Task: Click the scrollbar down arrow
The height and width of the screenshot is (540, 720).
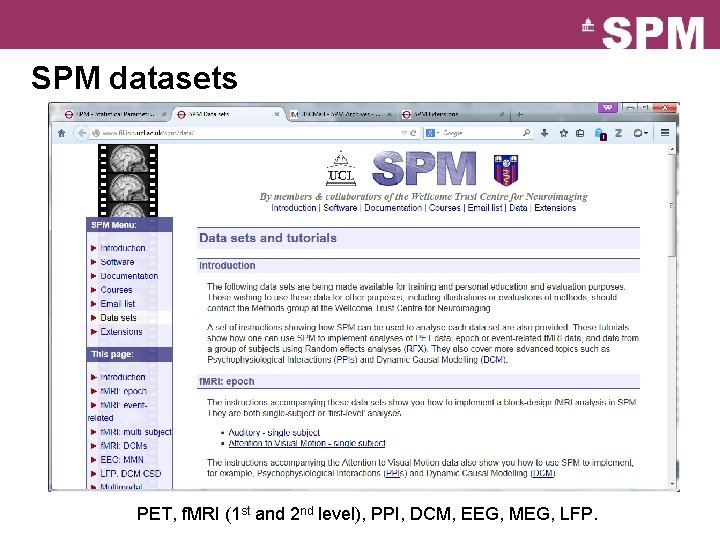Action: click(x=672, y=484)
